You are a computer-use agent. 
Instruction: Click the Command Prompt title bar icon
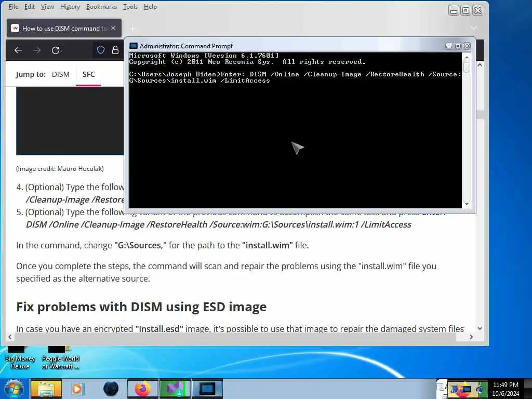click(134, 46)
